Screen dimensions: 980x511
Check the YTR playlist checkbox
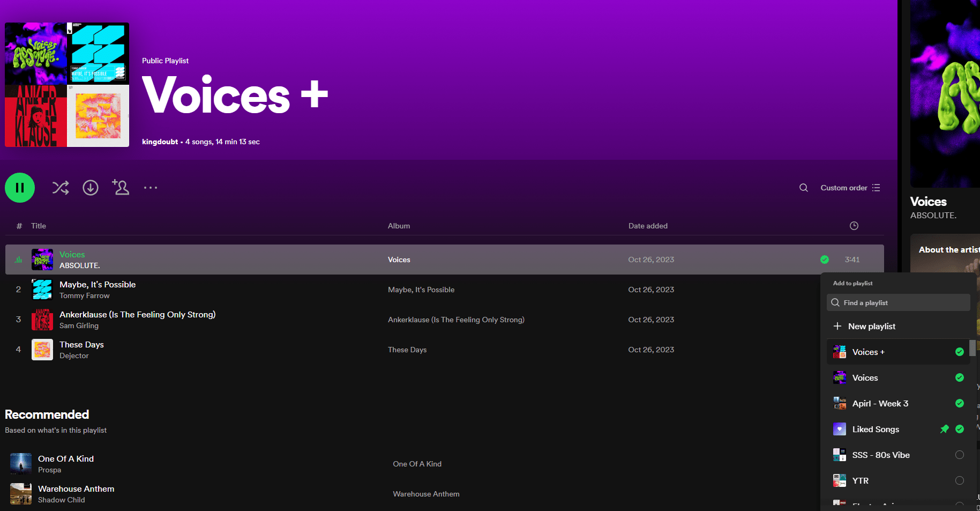point(960,480)
